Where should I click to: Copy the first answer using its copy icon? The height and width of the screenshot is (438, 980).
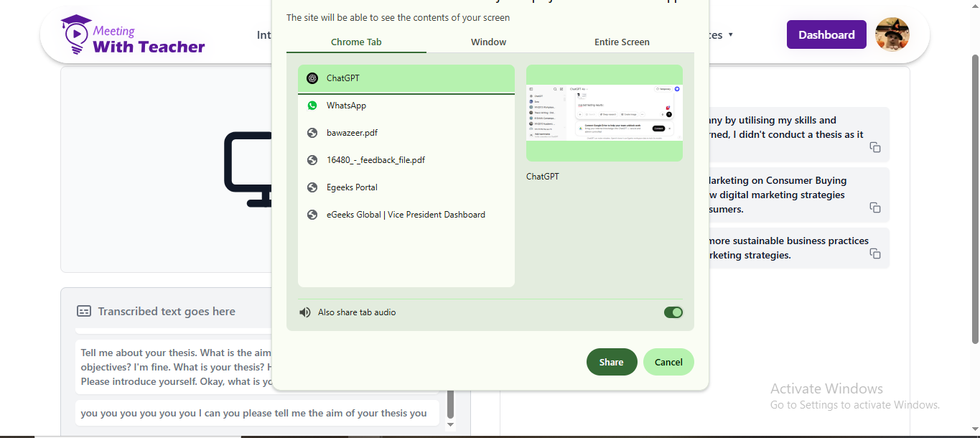pos(875,147)
